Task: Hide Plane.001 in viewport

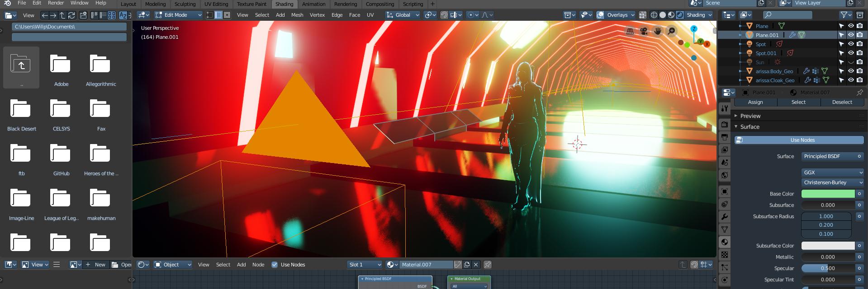Action: pos(851,35)
